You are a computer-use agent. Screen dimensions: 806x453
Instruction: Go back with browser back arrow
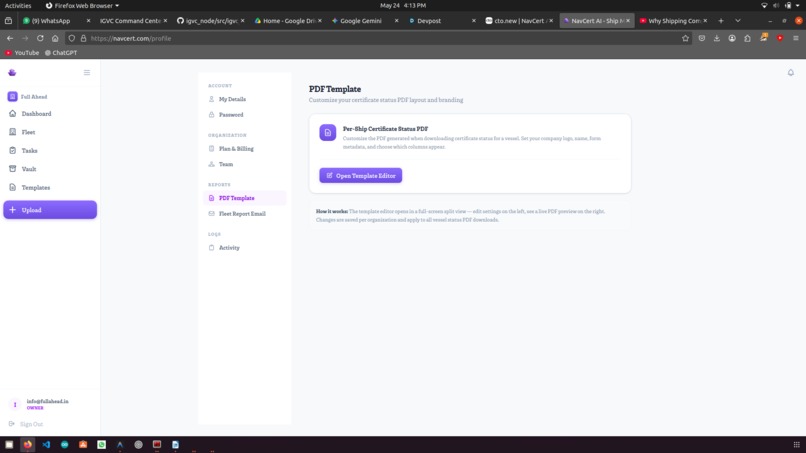coord(10,38)
